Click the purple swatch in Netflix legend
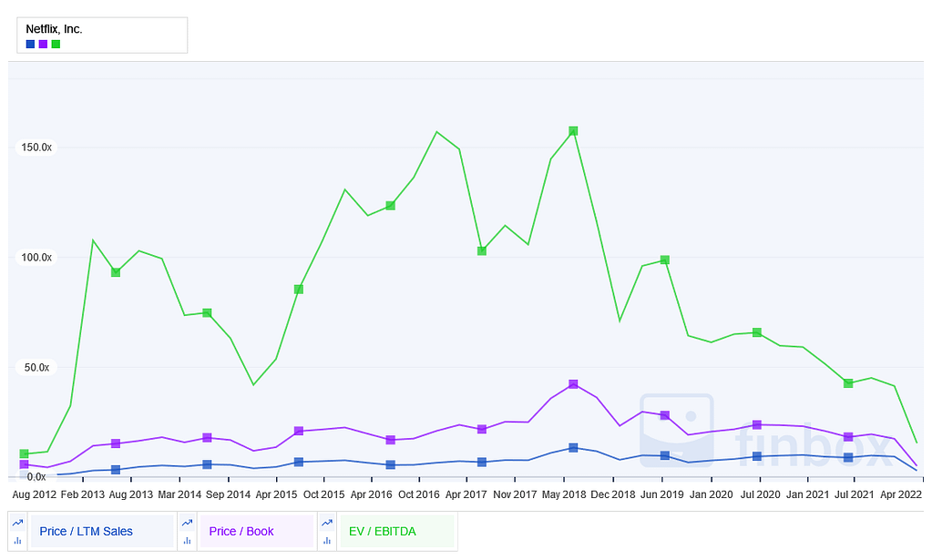Screen dimensions: 932x560 pyautogui.click(x=43, y=44)
